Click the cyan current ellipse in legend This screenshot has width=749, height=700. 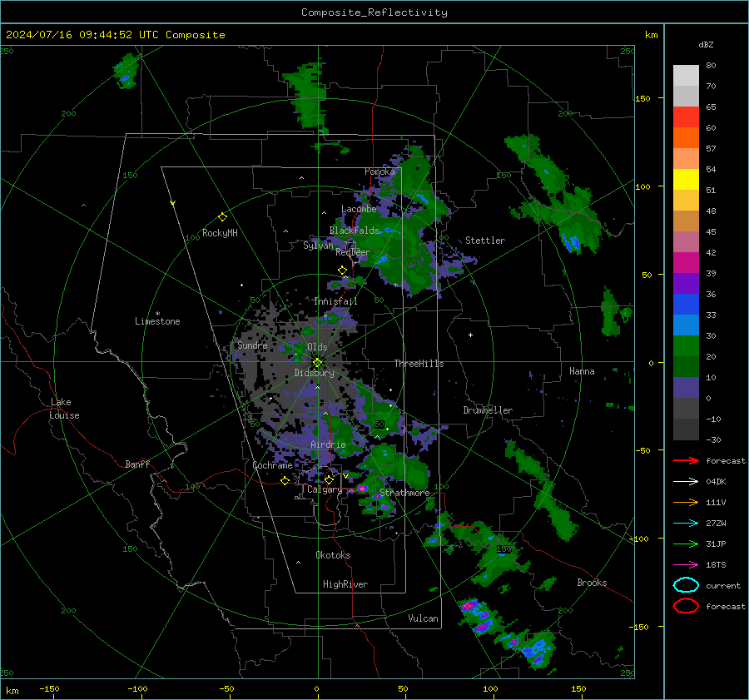(x=686, y=585)
